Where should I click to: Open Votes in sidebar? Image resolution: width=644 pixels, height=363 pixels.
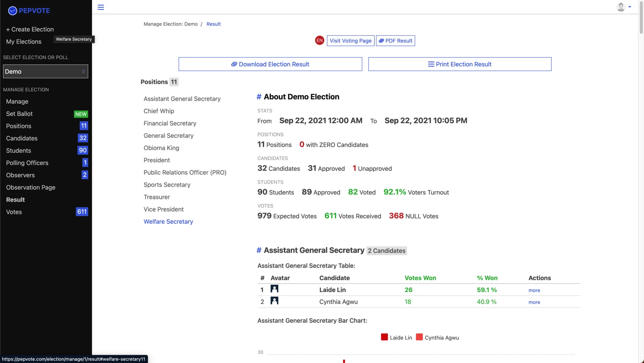pos(14,212)
